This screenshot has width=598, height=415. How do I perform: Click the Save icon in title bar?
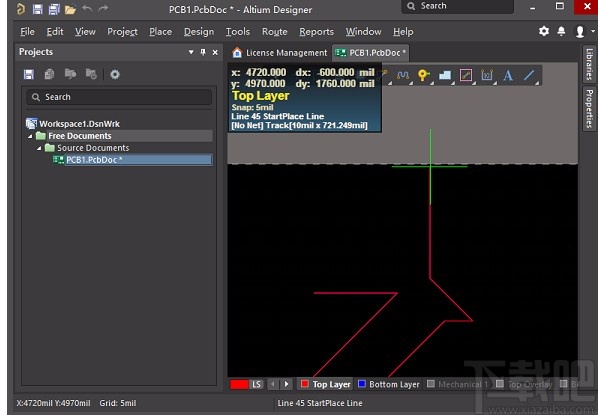coord(37,9)
